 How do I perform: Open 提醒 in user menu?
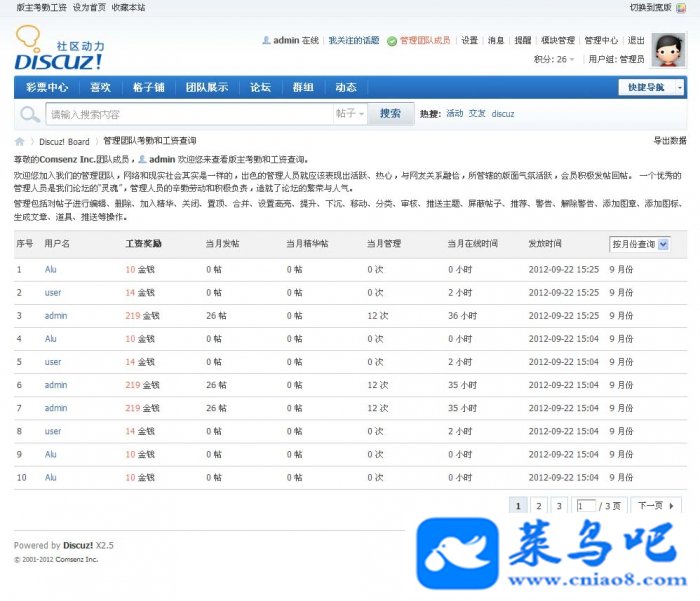coord(522,40)
